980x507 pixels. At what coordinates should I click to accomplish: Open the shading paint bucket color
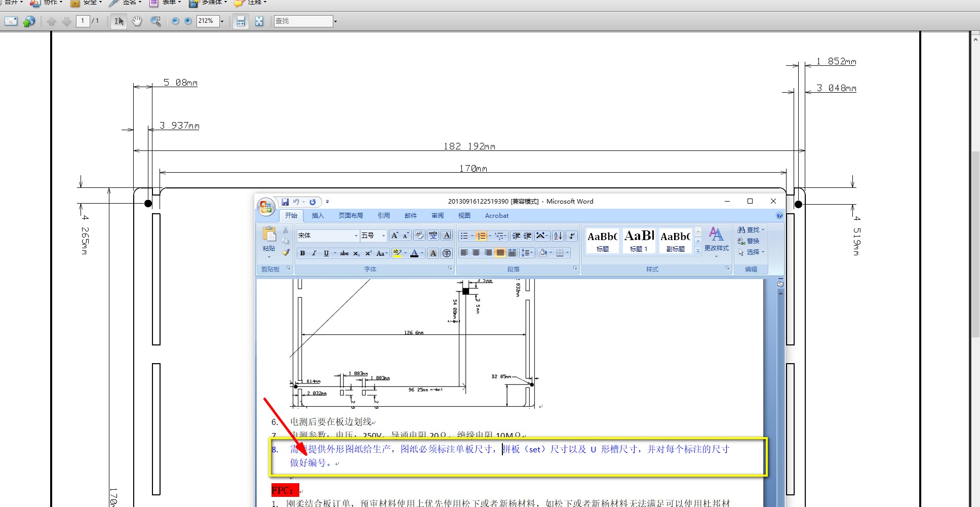click(x=543, y=253)
